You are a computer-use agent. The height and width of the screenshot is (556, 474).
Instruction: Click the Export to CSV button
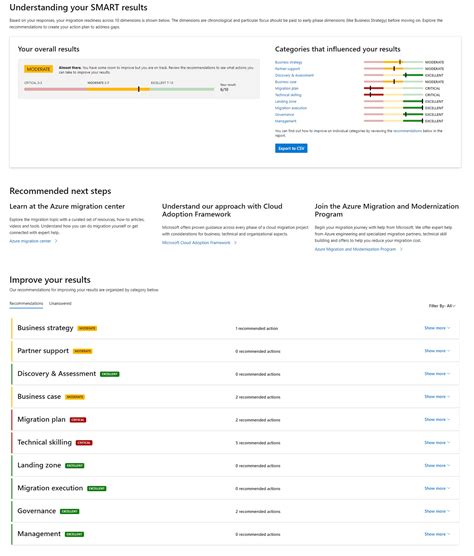291,148
